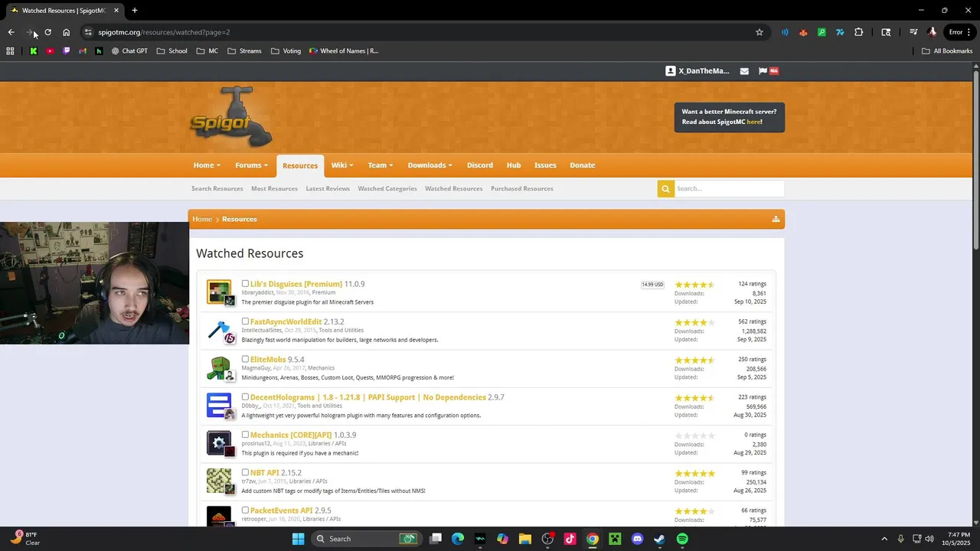
Task: Open the MC bookmarks folder
Action: pos(207,51)
